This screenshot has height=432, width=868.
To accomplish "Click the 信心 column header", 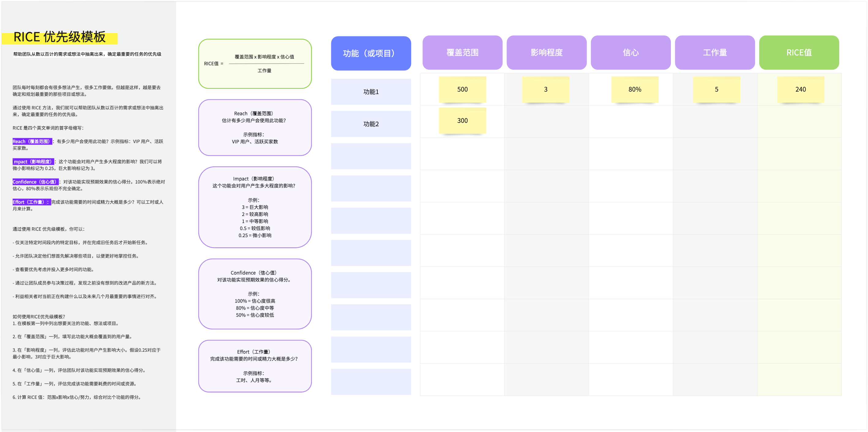I will click(x=630, y=53).
